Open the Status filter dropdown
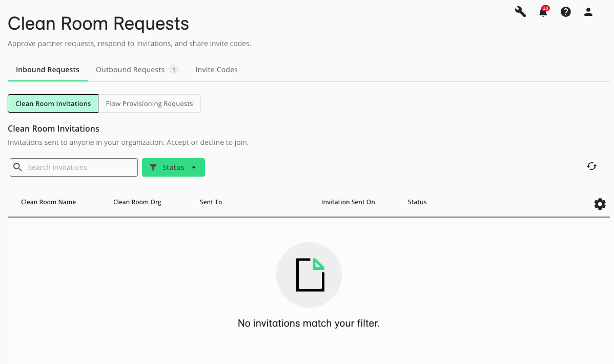614x364 pixels. [173, 167]
